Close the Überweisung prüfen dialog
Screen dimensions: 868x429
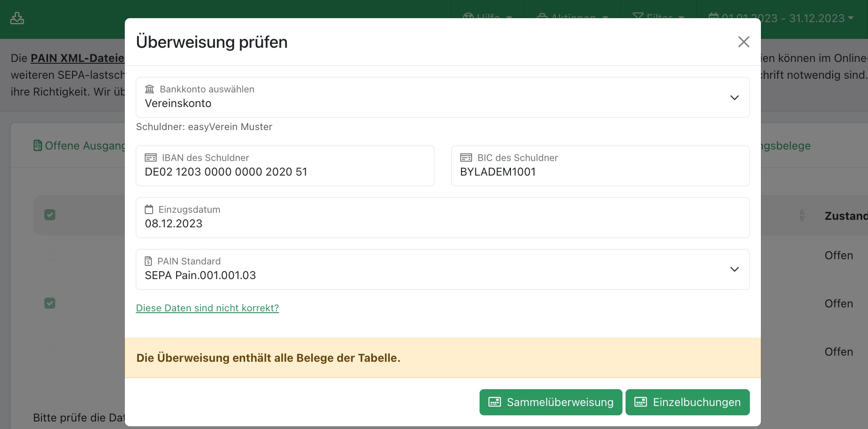point(744,42)
